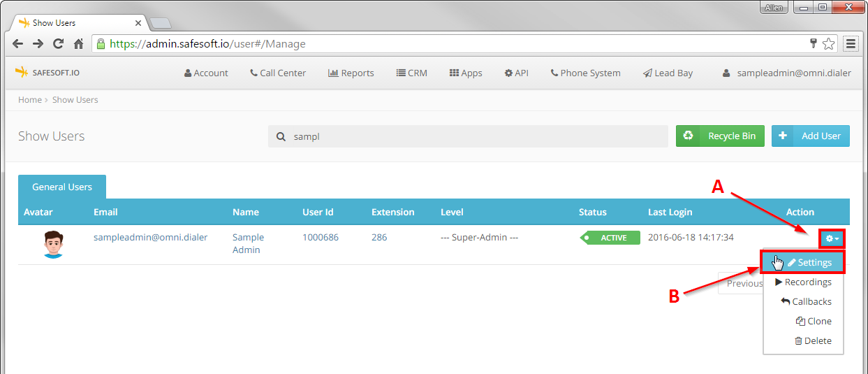Click the browser forward arrow

[38, 43]
